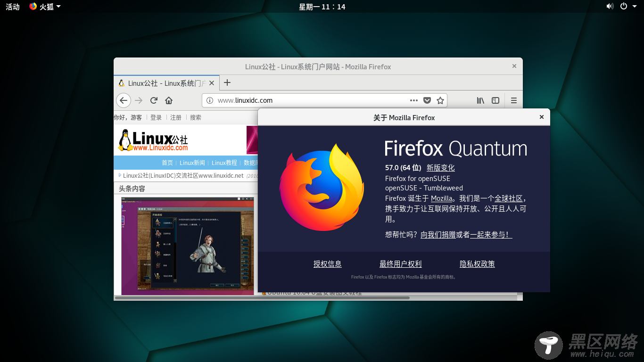Expand the system menu dropdown arrow
Screen dimensions: 644x362
pyautogui.click(x=634, y=7)
